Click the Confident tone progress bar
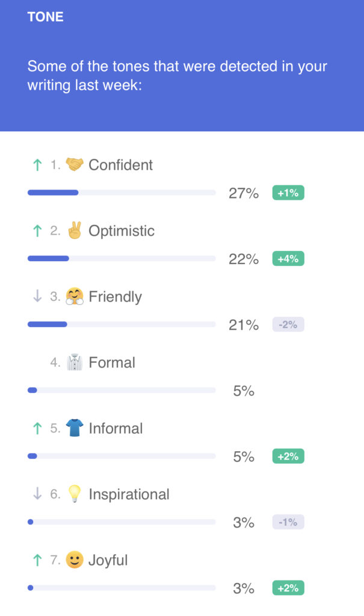Viewport: 364px width, 616px height. (122, 192)
